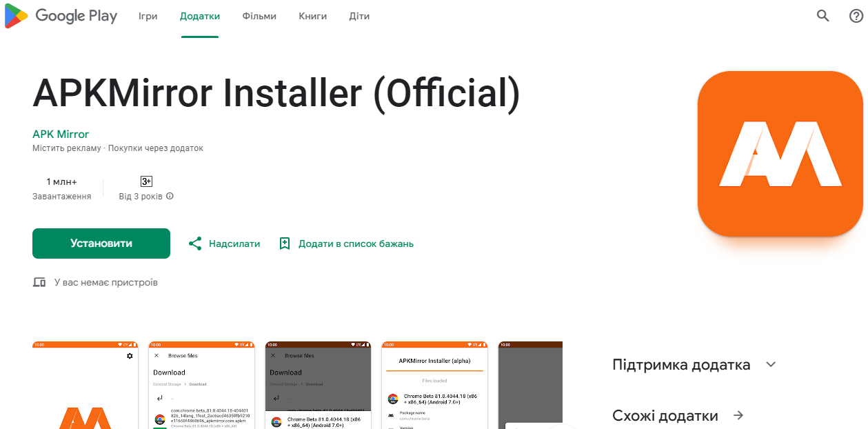Open the Діти tab
The width and height of the screenshot is (868, 429).
[x=359, y=16]
